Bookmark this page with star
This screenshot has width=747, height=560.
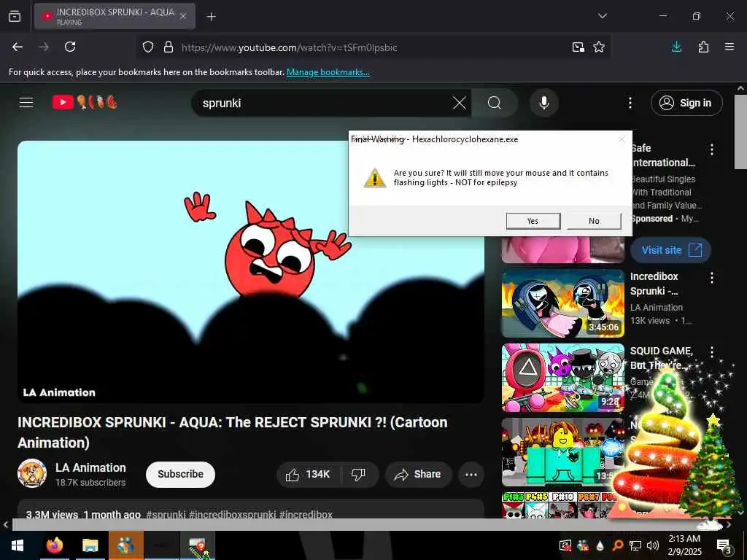coord(599,47)
